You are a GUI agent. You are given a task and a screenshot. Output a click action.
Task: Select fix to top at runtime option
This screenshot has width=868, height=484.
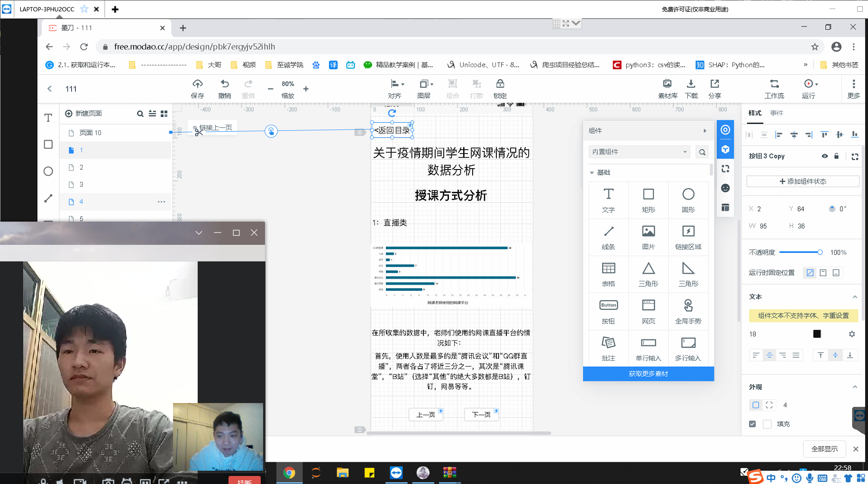[x=823, y=273]
